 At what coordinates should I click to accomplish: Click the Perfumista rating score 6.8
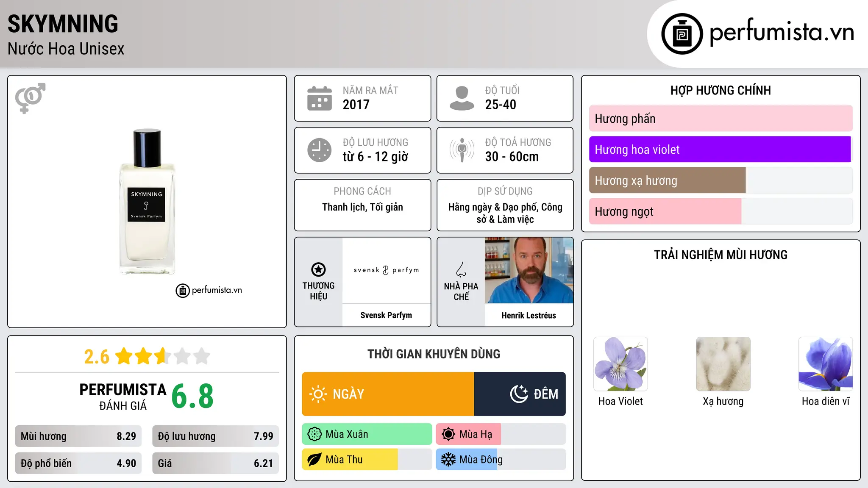click(192, 396)
